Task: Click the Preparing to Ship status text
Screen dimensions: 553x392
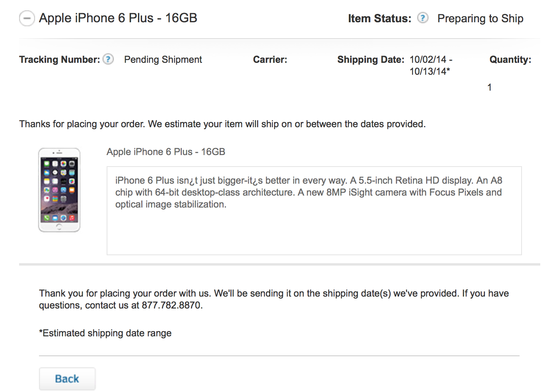Action: [480, 19]
